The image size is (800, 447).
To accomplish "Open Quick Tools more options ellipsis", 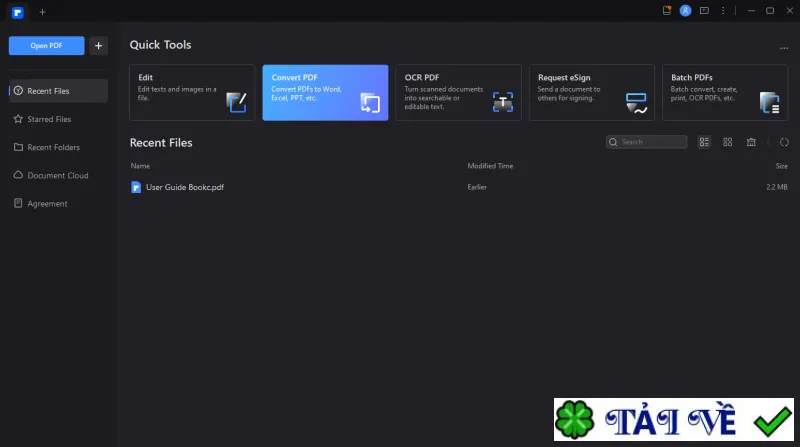I will pos(784,48).
